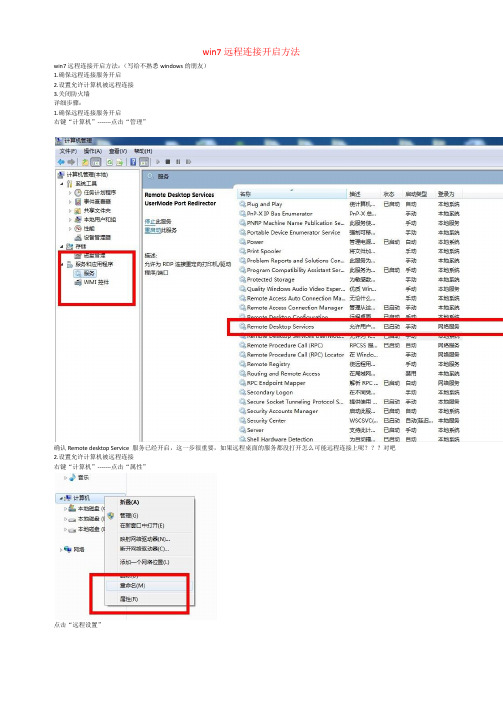
Task: Click the gear icon beside Plug and Play
Action: (x=243, y=204)
